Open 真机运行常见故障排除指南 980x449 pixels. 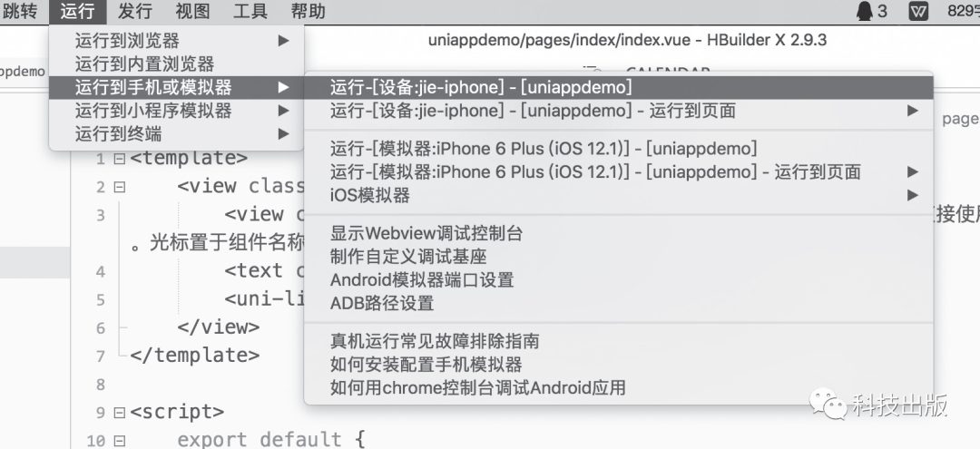click(x=619, y=342)
